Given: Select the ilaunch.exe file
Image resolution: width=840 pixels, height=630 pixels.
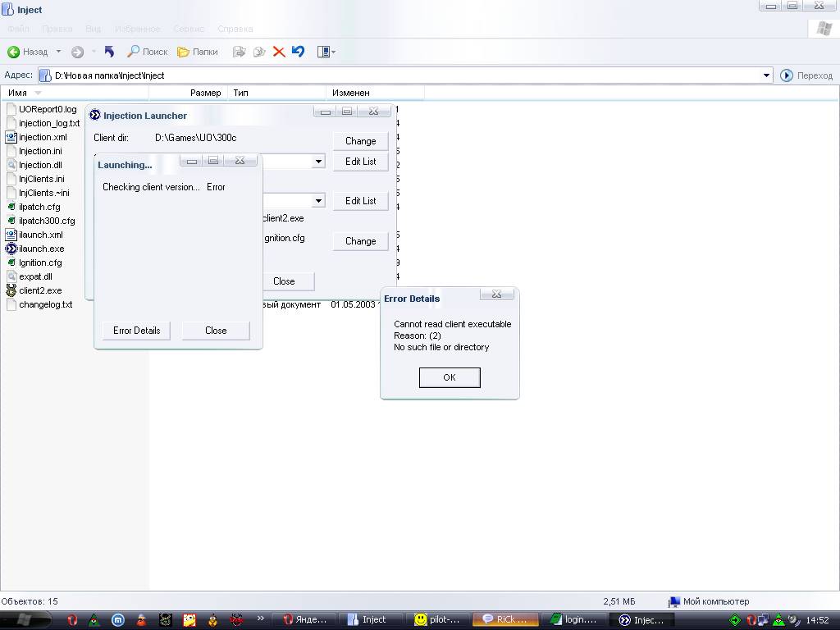Looking at the screenshot, I should click(41, 249).
